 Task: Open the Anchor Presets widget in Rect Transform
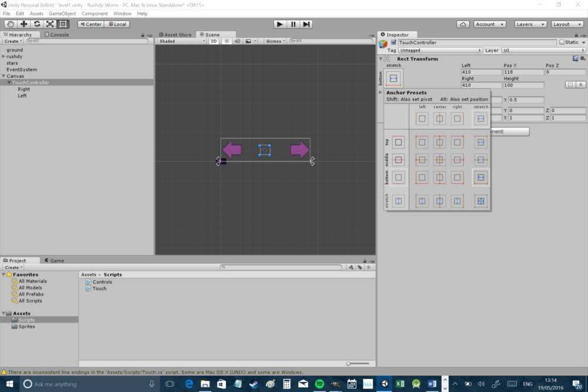click(x=392, y=77)
